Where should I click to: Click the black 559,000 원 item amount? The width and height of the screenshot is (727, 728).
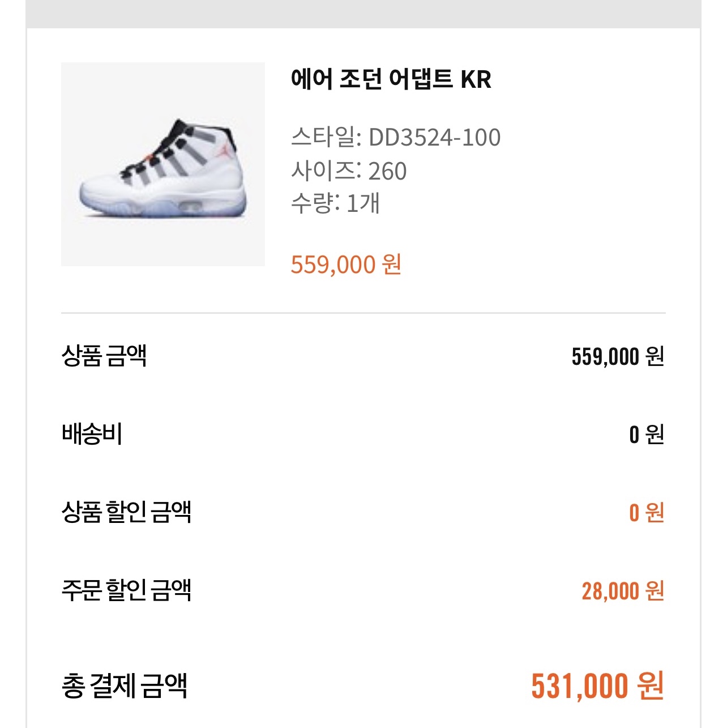coord(617,356)
